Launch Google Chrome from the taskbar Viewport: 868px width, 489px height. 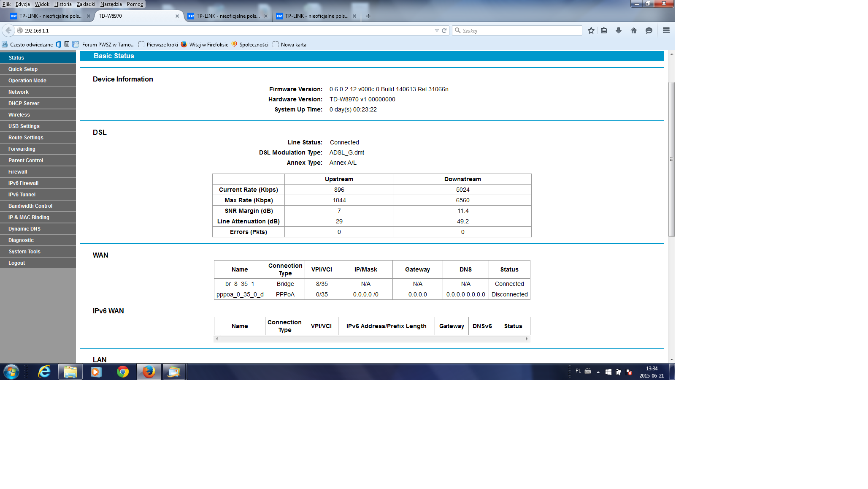123,372
